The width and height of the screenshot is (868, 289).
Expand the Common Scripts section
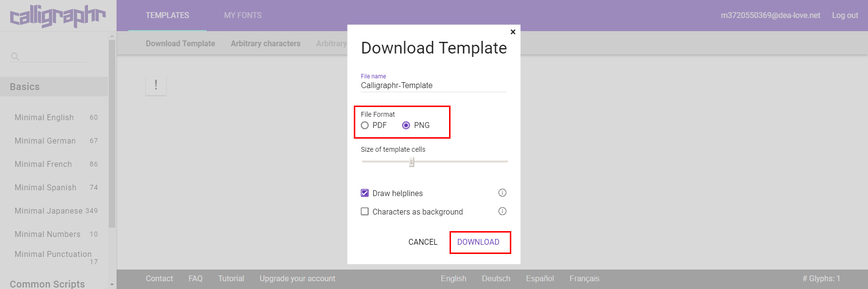[x=47, y=284]
